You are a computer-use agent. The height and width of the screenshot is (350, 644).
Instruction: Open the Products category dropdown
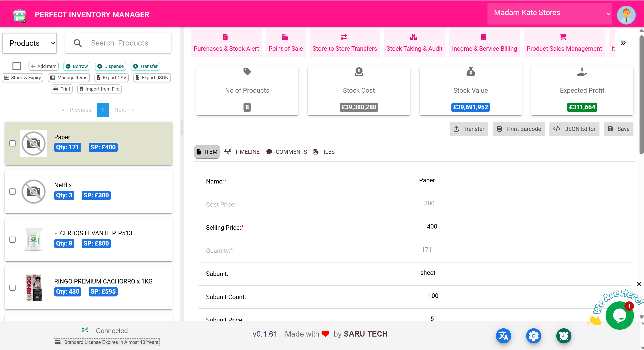[x=29, y=43]
